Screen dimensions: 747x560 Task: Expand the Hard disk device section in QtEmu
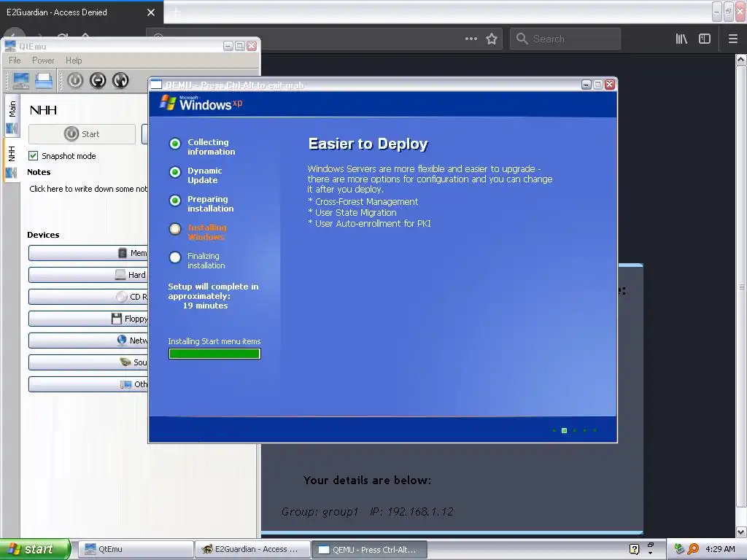click(x=88, y=275)
